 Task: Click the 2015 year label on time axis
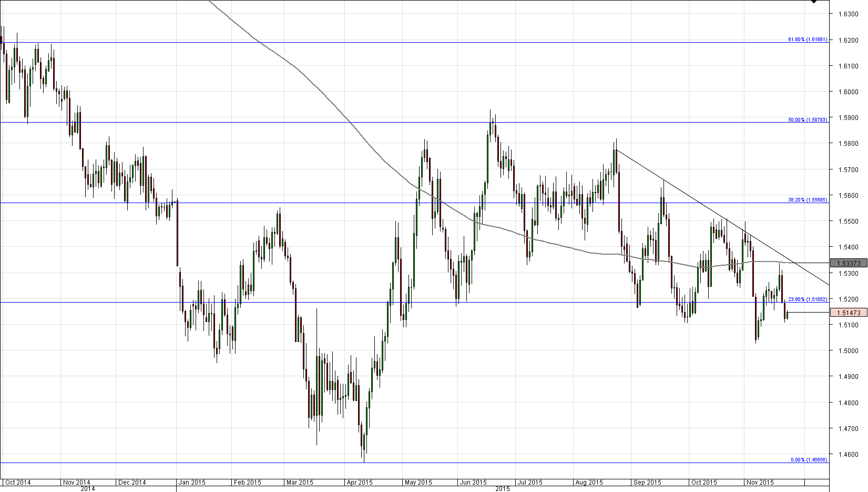coord(503,489)
